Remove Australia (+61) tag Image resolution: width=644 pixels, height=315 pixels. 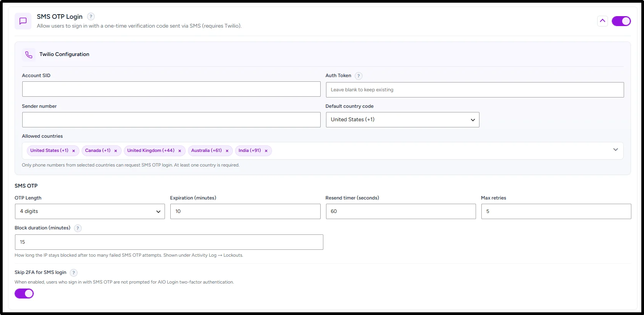227,151
